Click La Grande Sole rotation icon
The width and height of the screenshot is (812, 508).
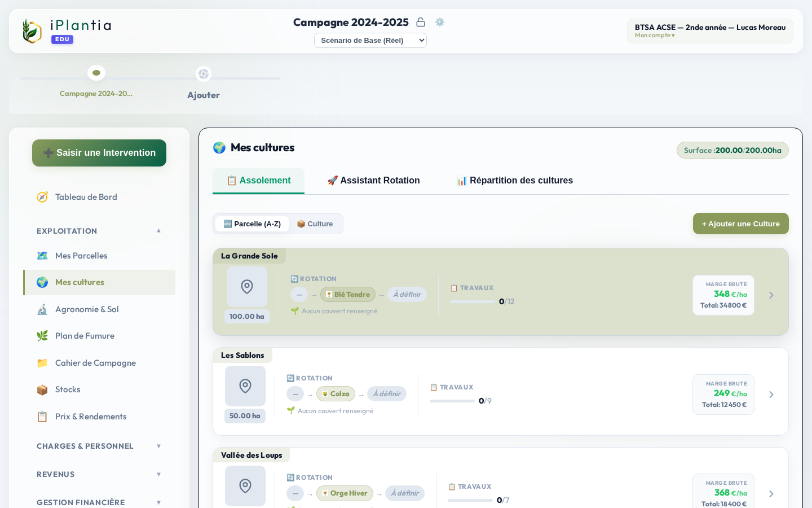[x=294, y=279]
